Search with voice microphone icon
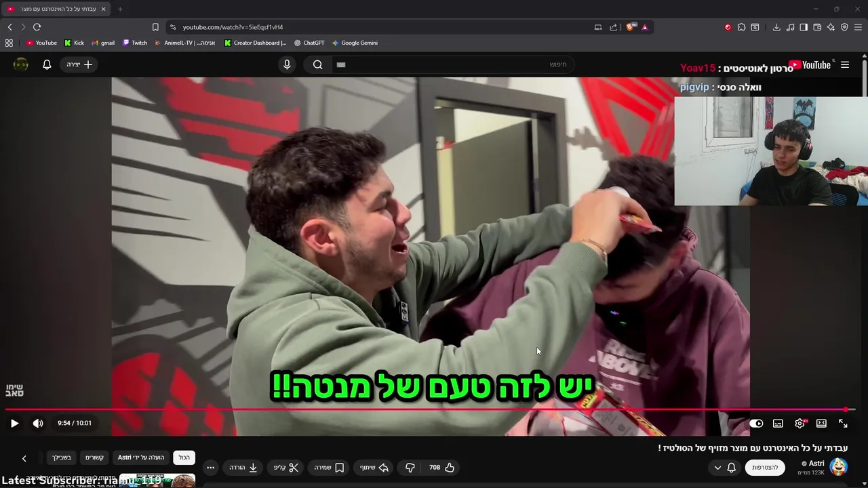The image size is (868, 488). click(x=287, y=64)
